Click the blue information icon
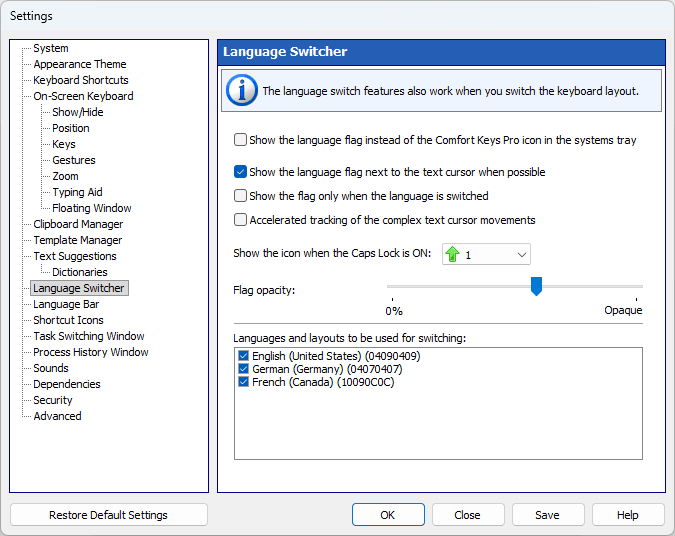 pos(242,90)
